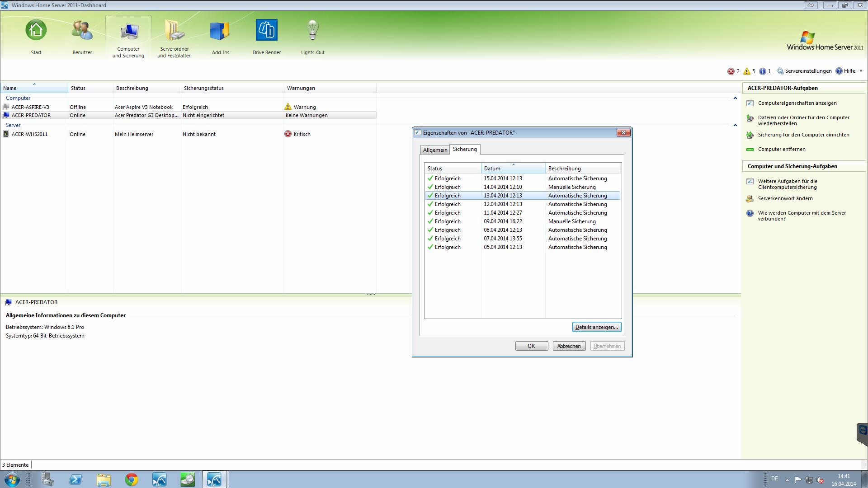Click the pane splitter grip
The height and width of the screenshot is (488, 868).
(371, 295)
